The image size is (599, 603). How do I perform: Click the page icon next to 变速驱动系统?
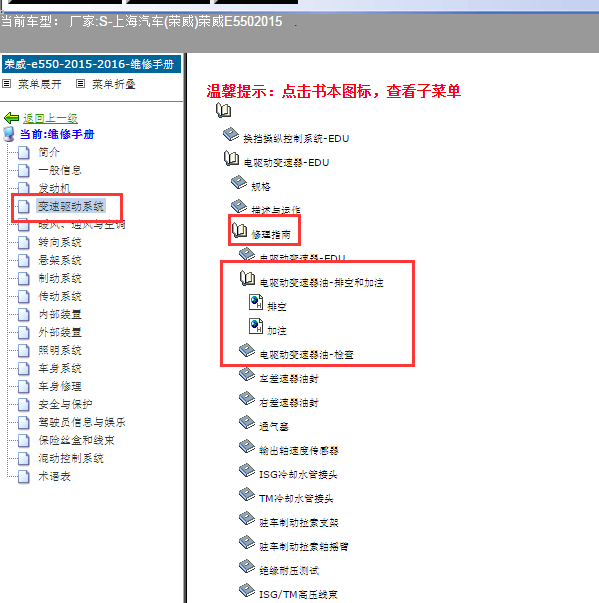[x=24, y=207]
